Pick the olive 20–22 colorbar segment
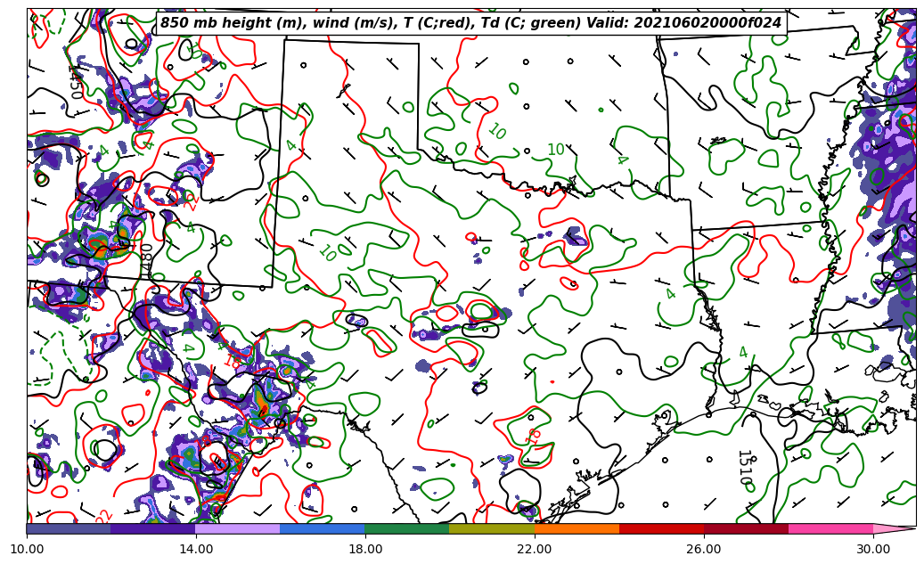 pyautogui.click(x=492, y=528)
